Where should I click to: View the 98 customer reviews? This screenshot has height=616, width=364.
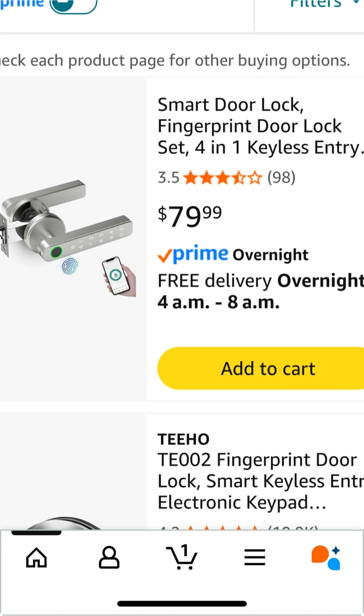click(281, 178)
